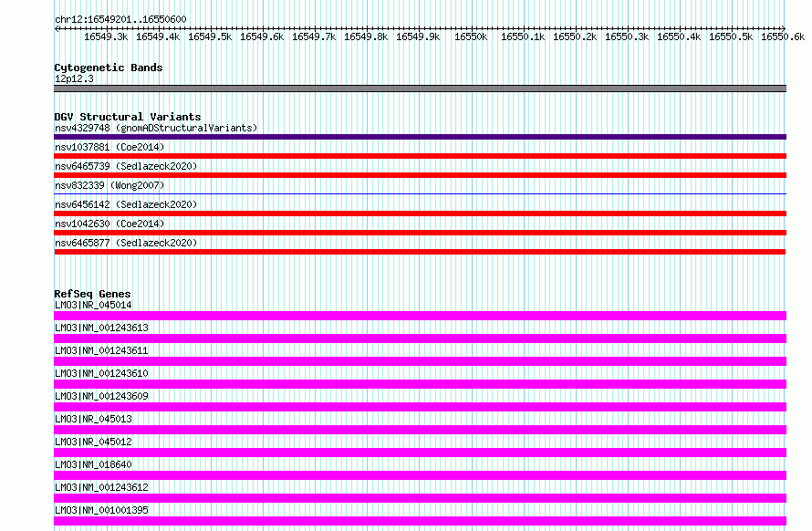The image size is (812, 531).
Task: Click the 16549.5k ruler position label
Action: [210, 36]
